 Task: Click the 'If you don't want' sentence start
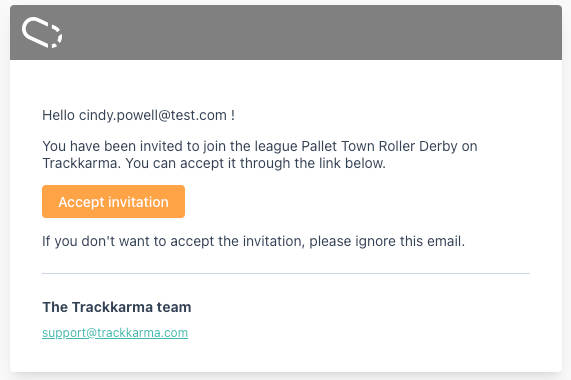(96, 241)
